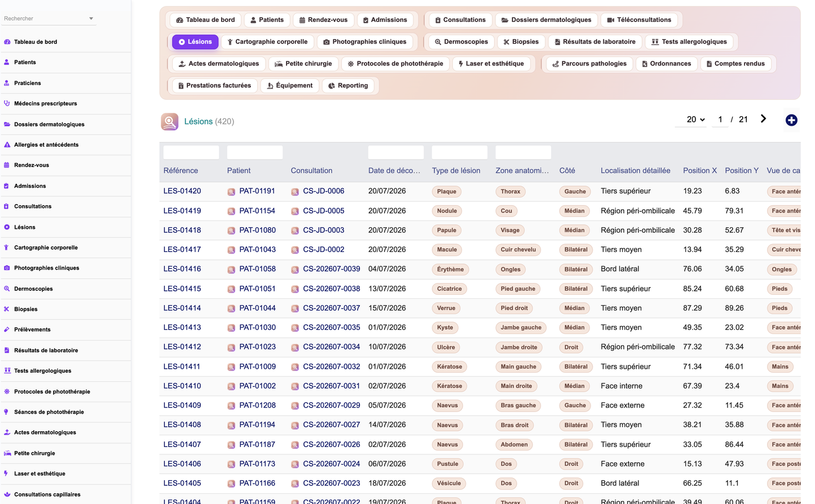Click the Jambe gauche zone tag
This screenshot has width=815, height=504.
point(521,328)
